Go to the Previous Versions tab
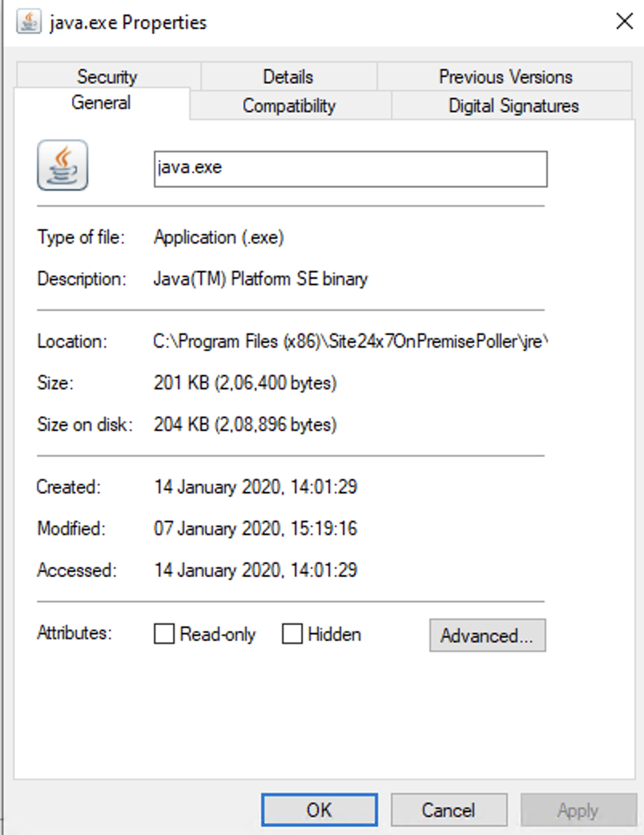 click(x=505, y=77)
